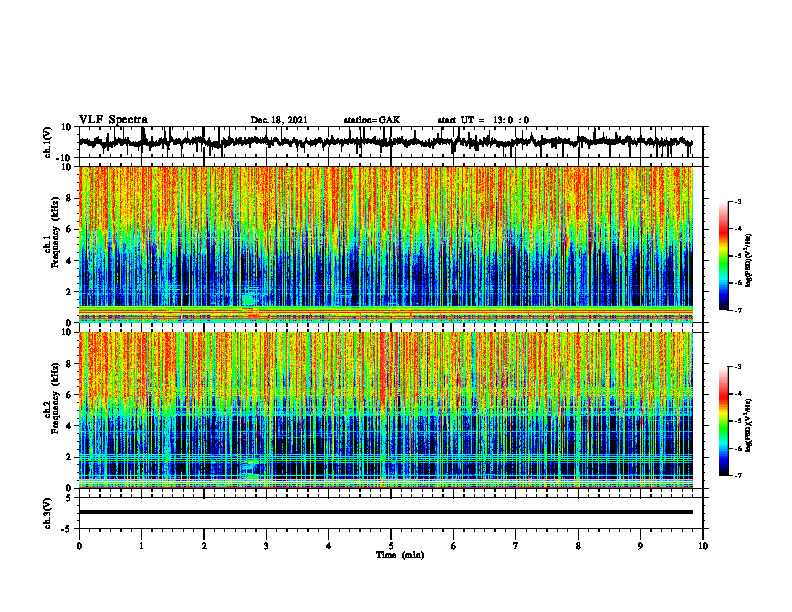The height and width of the screenshot is (612, 792).
Task: Click the "VLF Spectra" plot title
Action: click(x=113, y=120)
